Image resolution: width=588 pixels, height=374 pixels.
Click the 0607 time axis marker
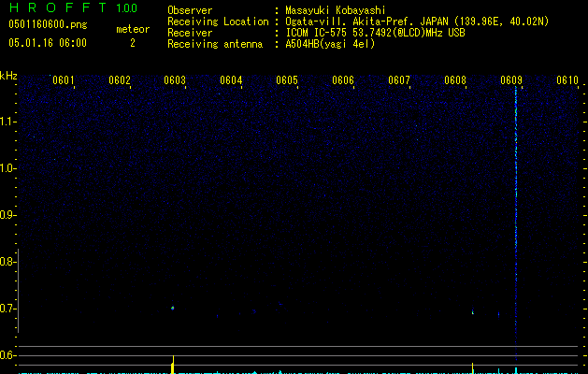click(399, 80)
